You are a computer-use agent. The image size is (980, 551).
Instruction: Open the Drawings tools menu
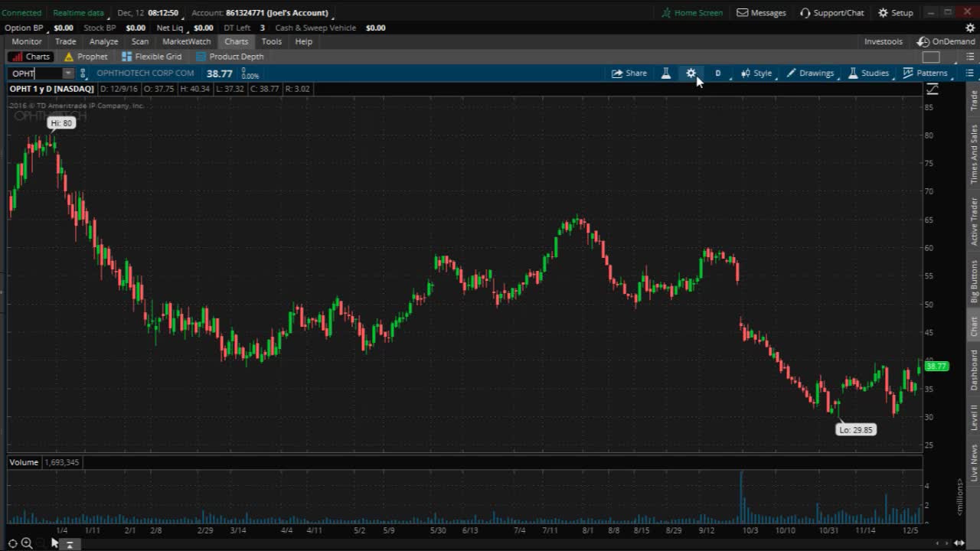point(810,73)
